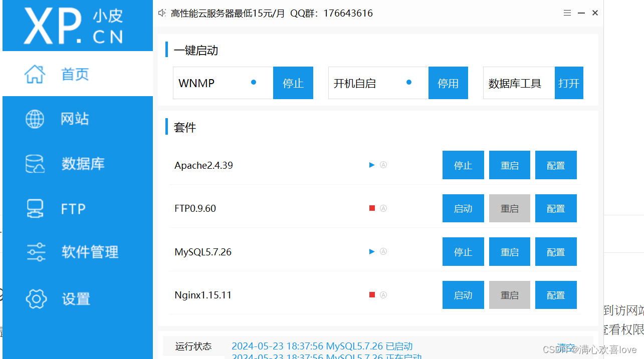Screen dimensions: 644x359
Task: Disable 开机自启 with 停用 button
Action: [448, 83]
